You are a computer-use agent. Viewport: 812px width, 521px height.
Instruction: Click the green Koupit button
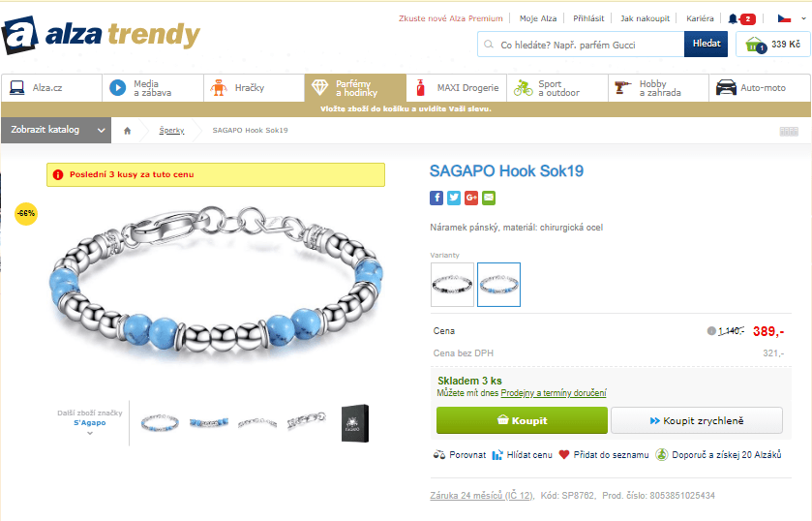coord(522,420)
